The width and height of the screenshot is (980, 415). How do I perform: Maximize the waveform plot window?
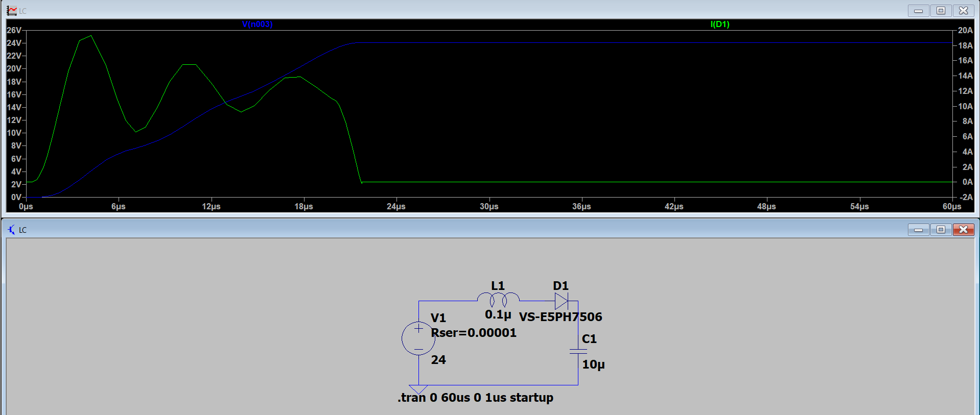[941, 11]
